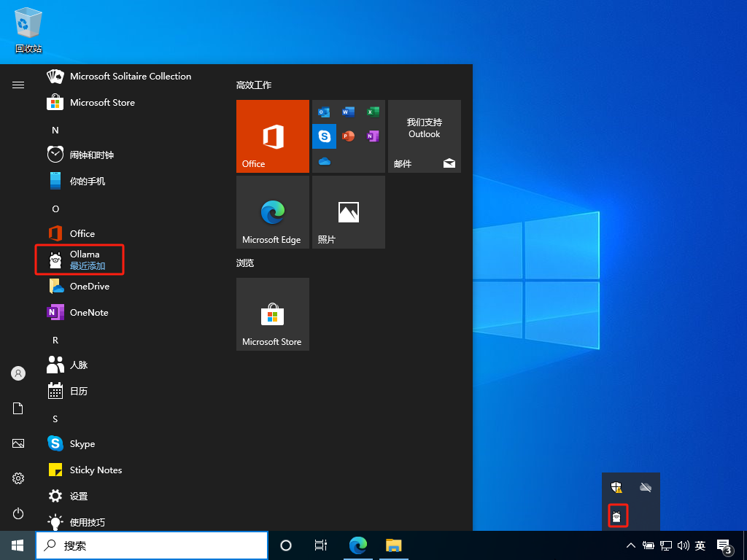Click the Excel icon in the Office tile folder
Viewport: 747px width, 560px height.
coord(373,112)
